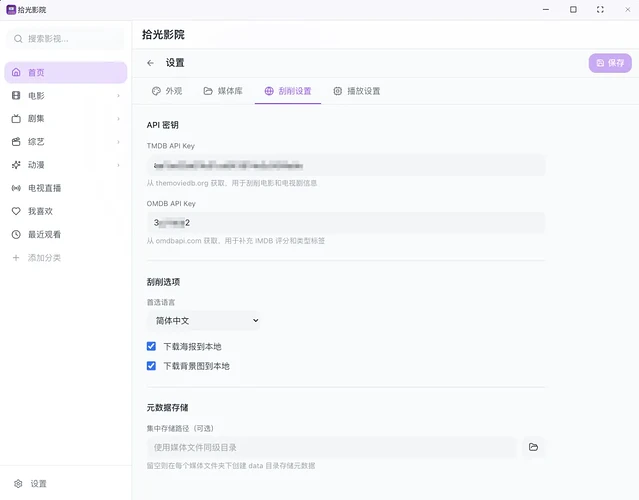The image size is (639, 500).
Task: Go to 首页 in sidebar
Action: (36, 73)
